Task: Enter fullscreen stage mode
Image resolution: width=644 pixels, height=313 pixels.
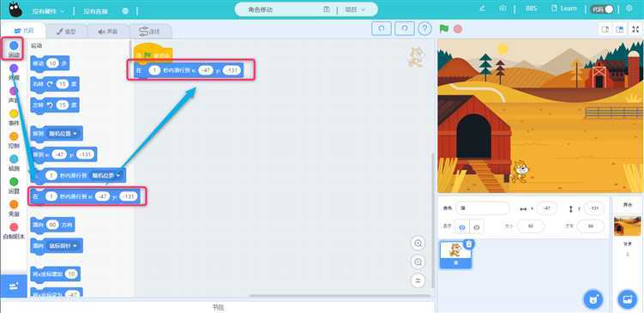Action: (x=635, y=29)
